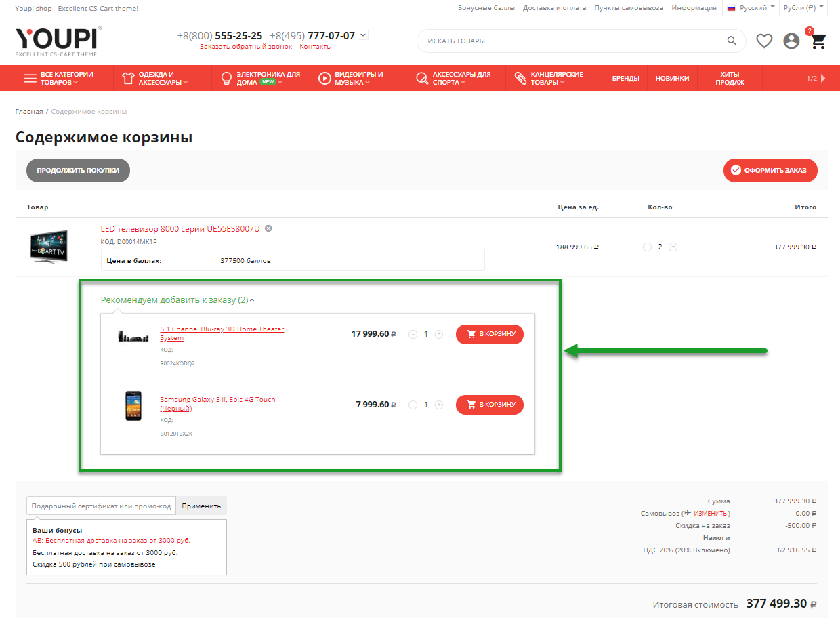Click Применить promo code button

coord(201,506)
